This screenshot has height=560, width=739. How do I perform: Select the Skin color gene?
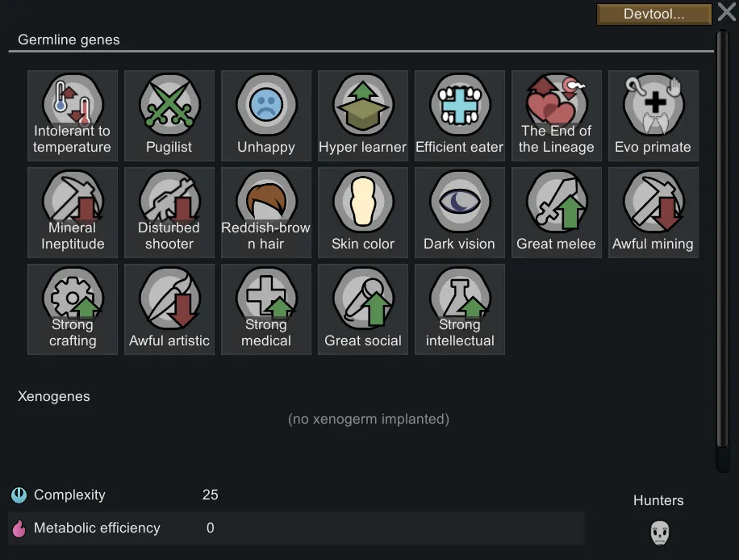click(363, 212)
